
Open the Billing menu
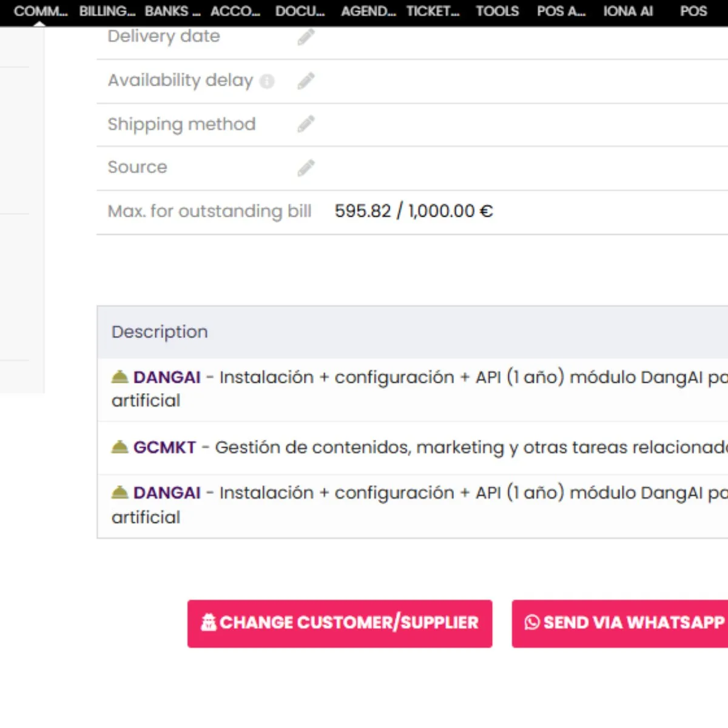click(107, 11)
